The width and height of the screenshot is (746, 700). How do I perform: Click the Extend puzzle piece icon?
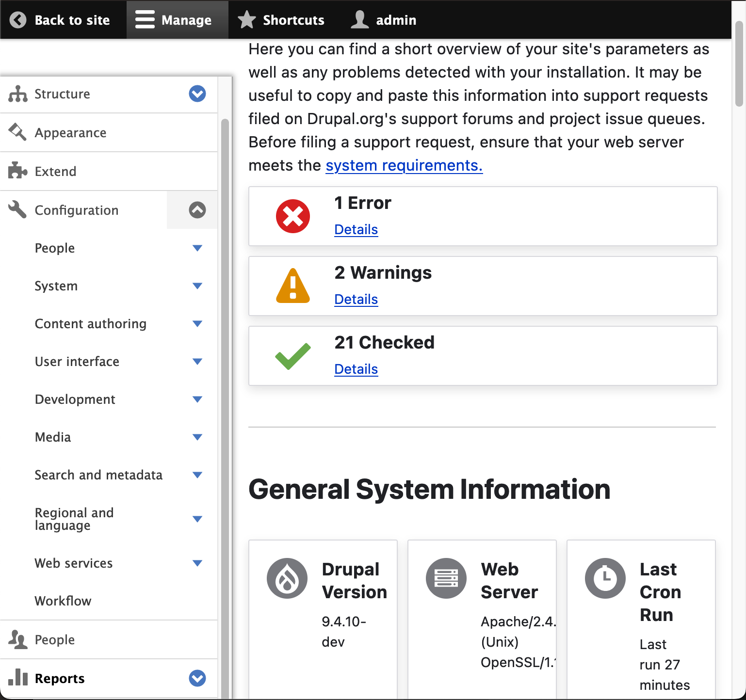17,171
